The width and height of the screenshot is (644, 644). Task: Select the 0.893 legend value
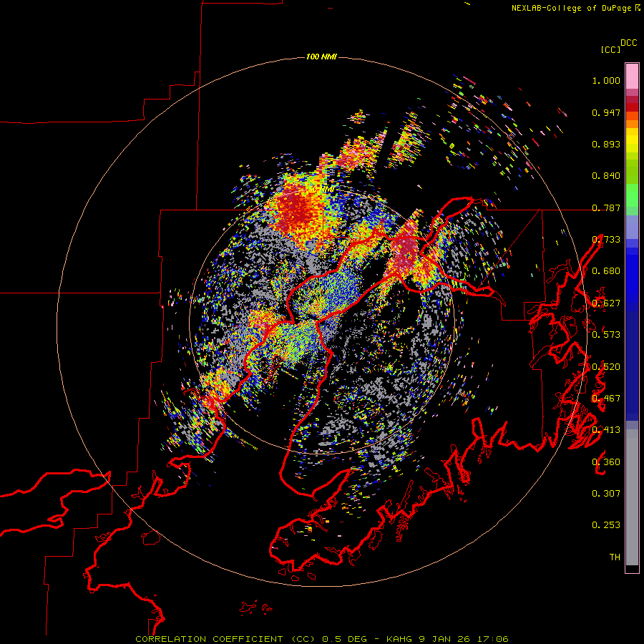coord(606,144)
